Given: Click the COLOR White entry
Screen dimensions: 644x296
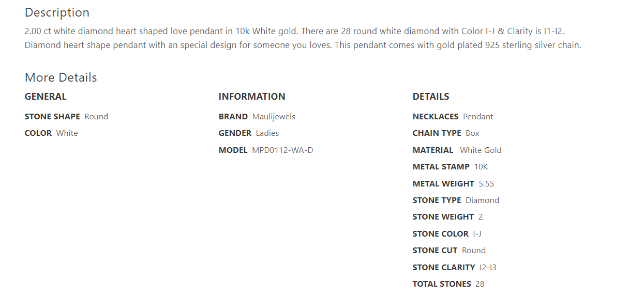Looking at the screenshot, I should [x=51, y=133].
